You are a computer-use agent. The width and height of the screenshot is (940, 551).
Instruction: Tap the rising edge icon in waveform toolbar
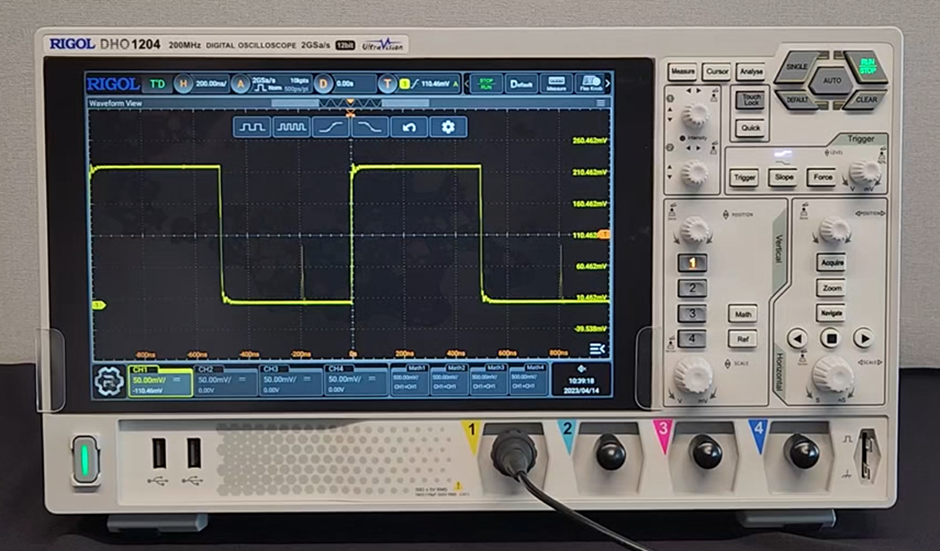tap(330, 127)
